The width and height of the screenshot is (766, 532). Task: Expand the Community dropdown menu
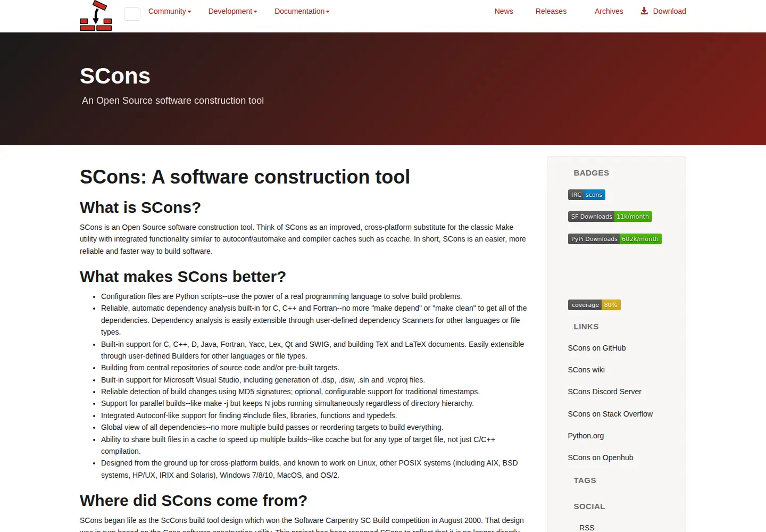click(170, 11)
